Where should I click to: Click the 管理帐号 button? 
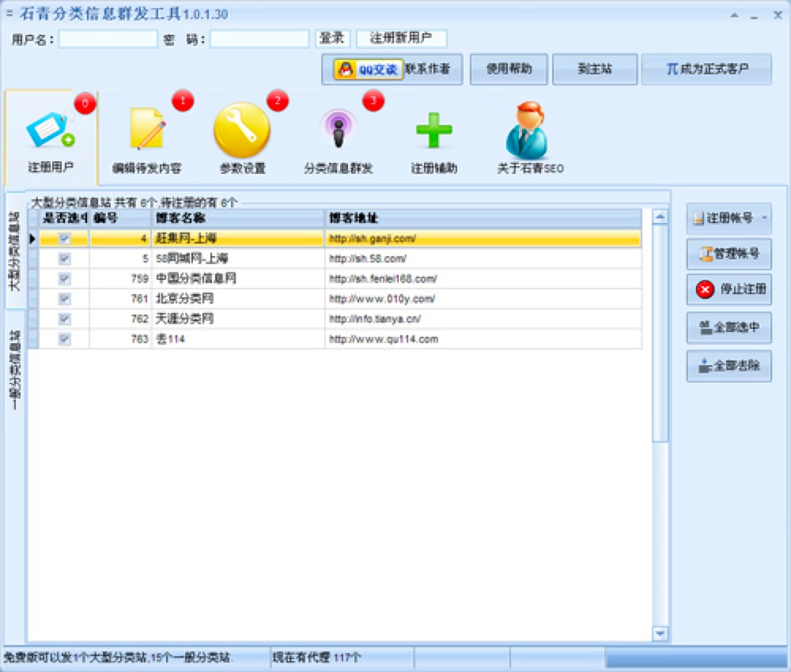(x=729, y=254)
